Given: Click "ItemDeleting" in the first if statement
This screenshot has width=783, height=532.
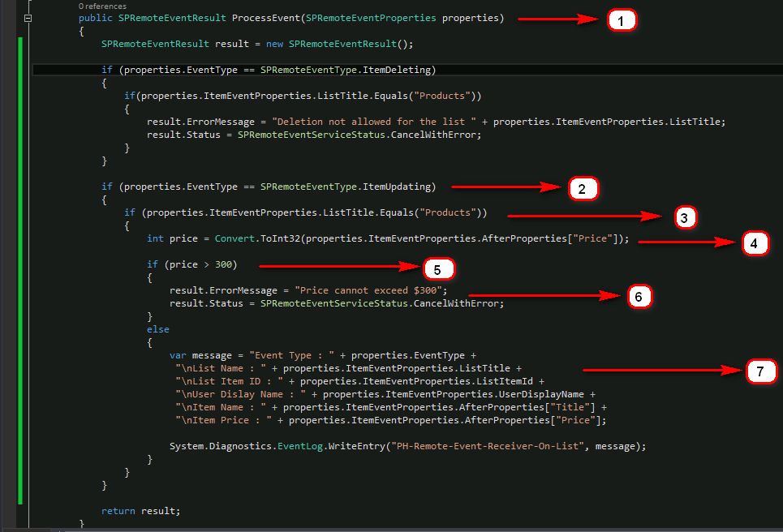Looking at the screenshot, I should click(x=397, y=70).
